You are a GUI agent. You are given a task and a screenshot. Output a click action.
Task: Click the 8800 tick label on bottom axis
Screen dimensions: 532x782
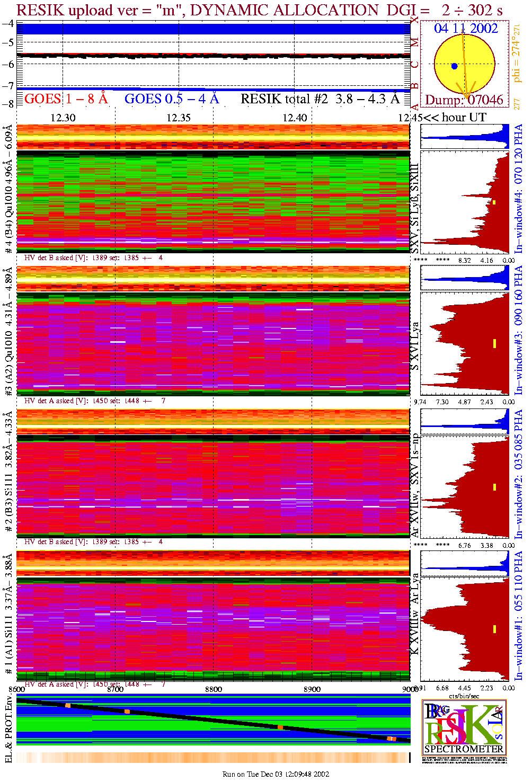pos(214,689)
